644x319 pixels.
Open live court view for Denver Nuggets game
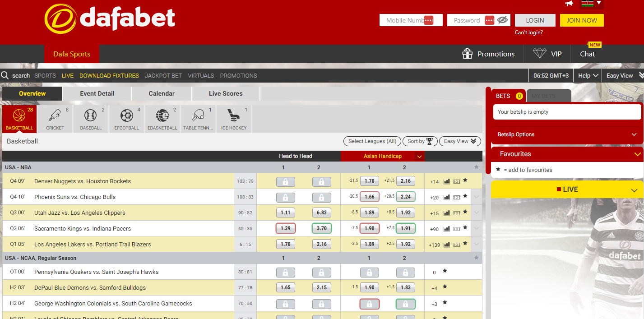pos(457,181)
